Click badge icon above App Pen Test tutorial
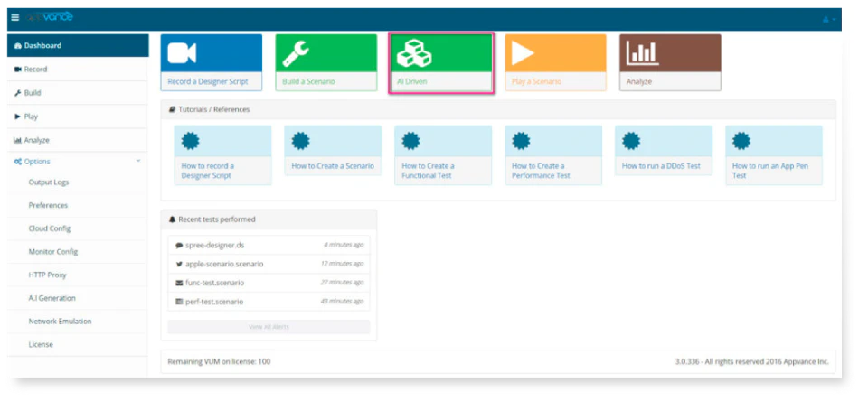 click(x=741, y=141)
